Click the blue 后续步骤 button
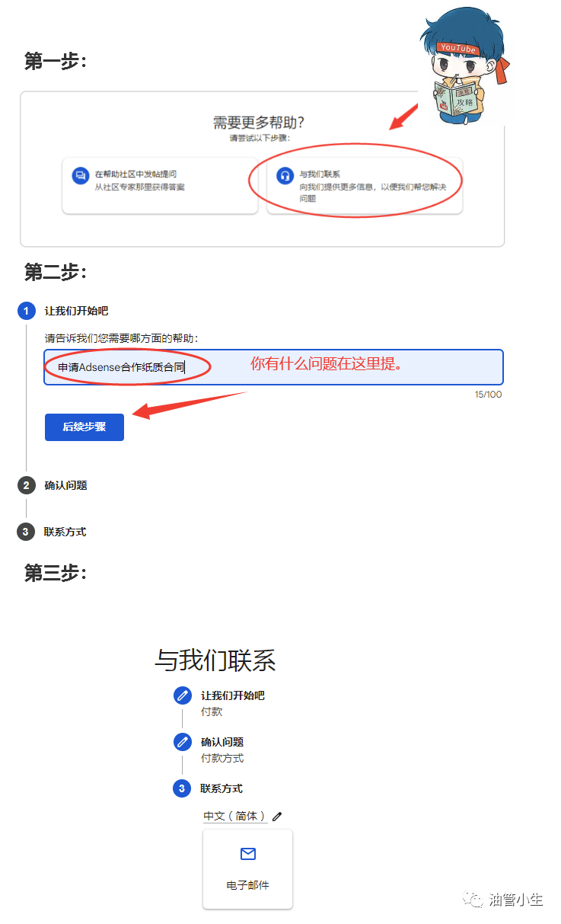The width and height of the screenshot is (561, 924). [84, 427]
